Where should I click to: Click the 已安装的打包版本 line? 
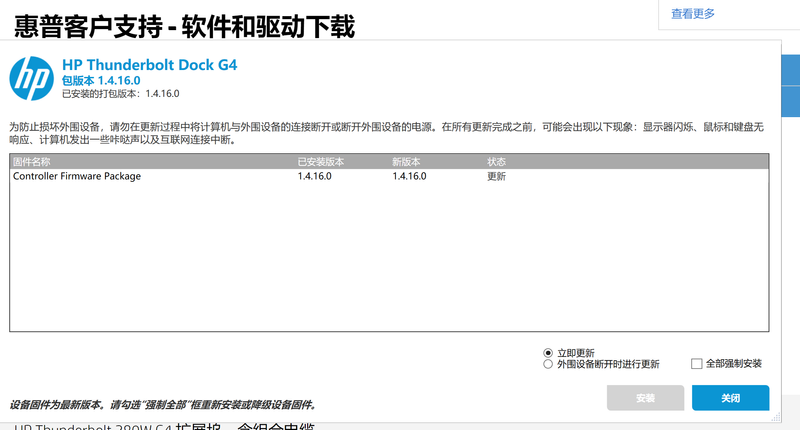120,93
